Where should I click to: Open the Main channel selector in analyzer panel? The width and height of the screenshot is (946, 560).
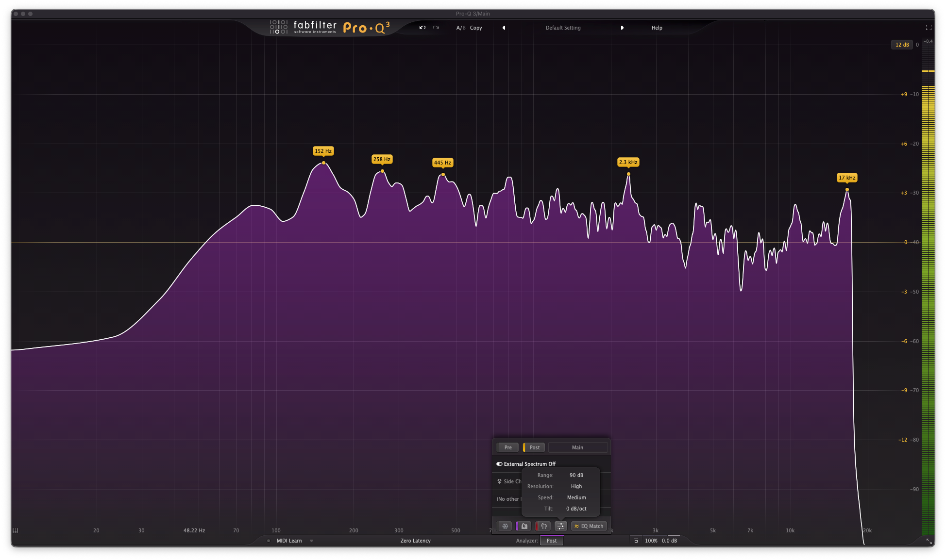(577, 447)
